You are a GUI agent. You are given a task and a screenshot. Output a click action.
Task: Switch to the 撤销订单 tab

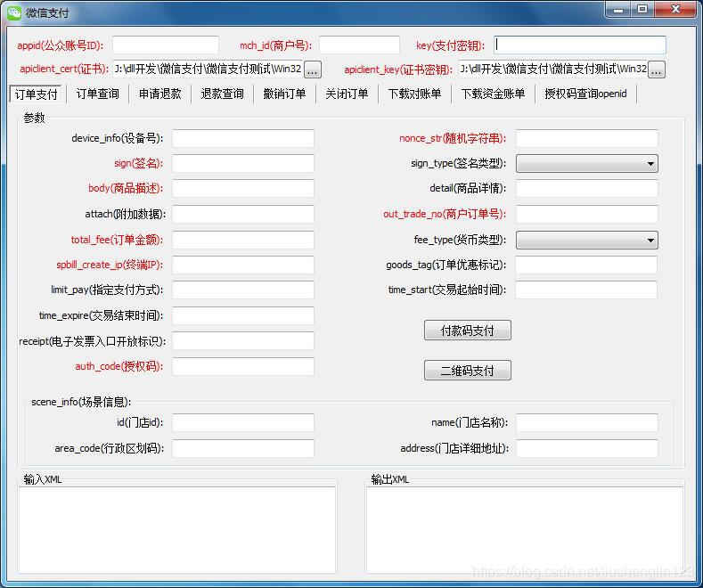click(x=284, y=94)
